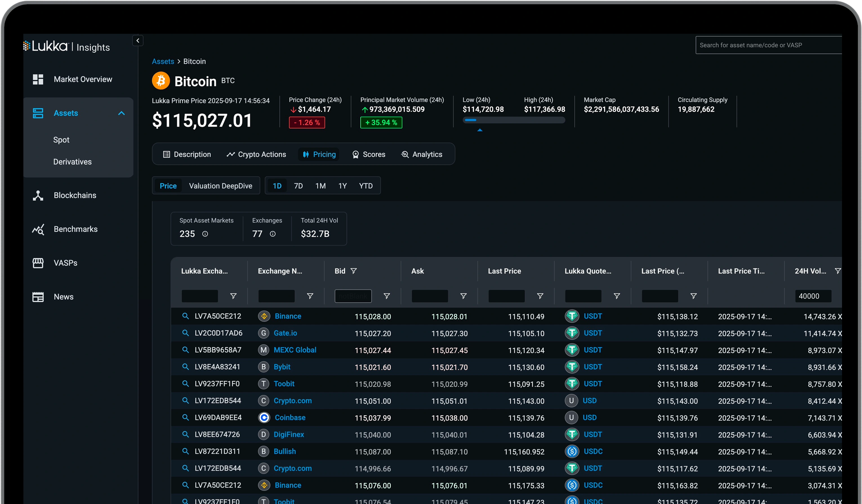Click Last Price Time column header

(x=741, y=271)
